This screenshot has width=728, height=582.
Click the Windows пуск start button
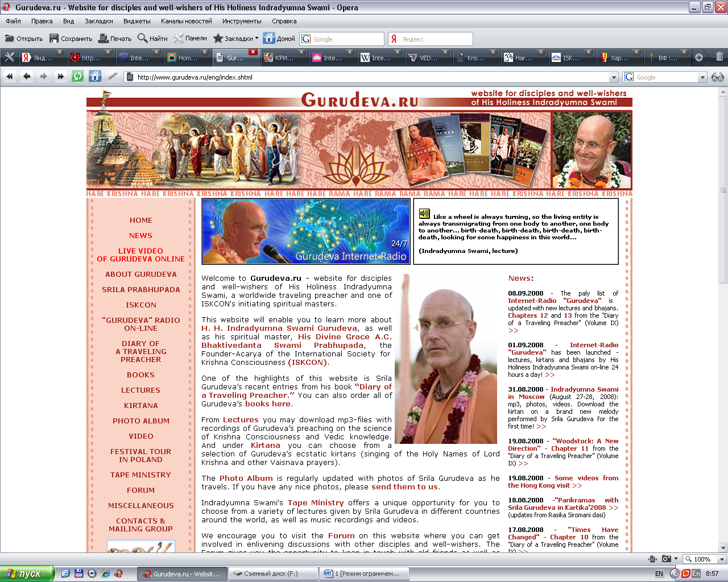coord(27,573)
